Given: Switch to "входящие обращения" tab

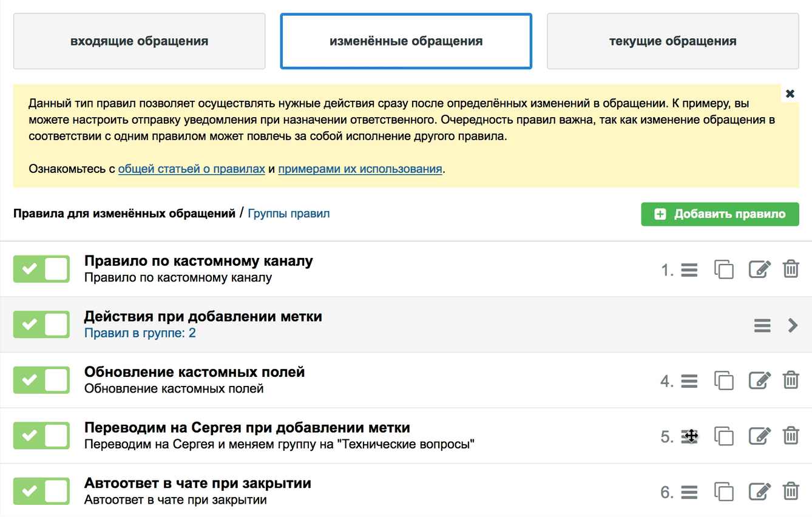Looking at the screenshot, I should point(139,41).
